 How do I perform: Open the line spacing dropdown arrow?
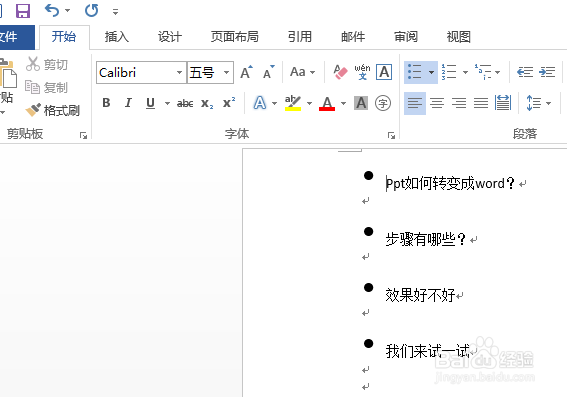click(x=549, y=103)
